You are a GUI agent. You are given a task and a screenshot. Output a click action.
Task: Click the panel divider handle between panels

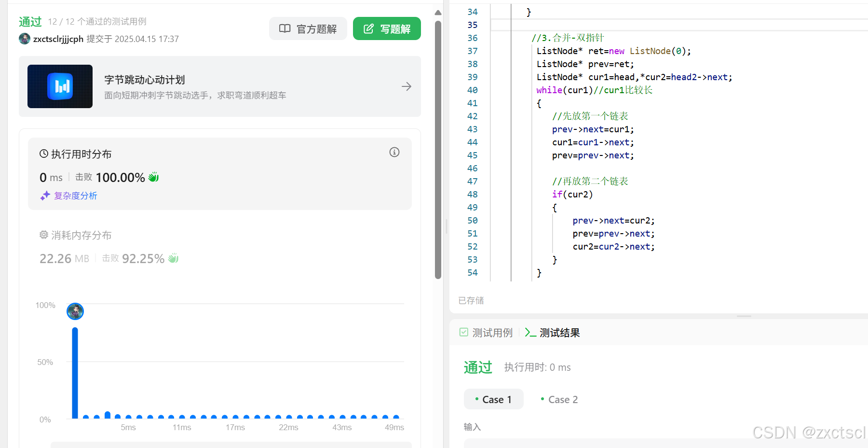447,226
